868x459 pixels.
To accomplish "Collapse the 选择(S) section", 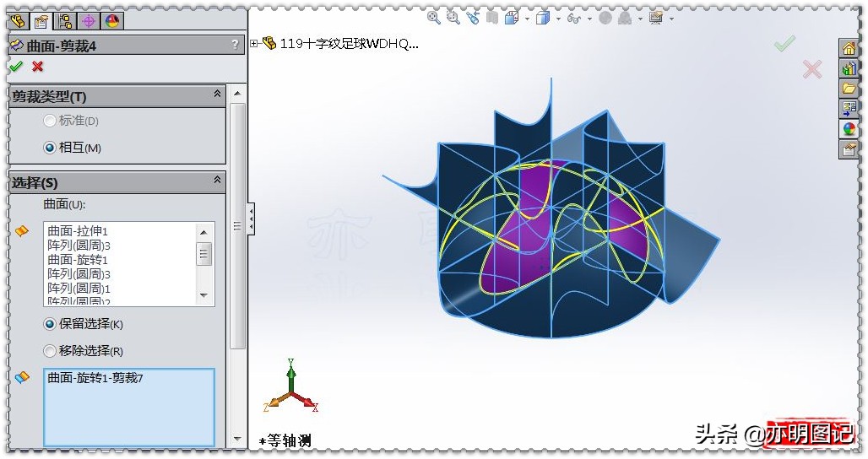I will pyautogui.click(x=218, y=180).
